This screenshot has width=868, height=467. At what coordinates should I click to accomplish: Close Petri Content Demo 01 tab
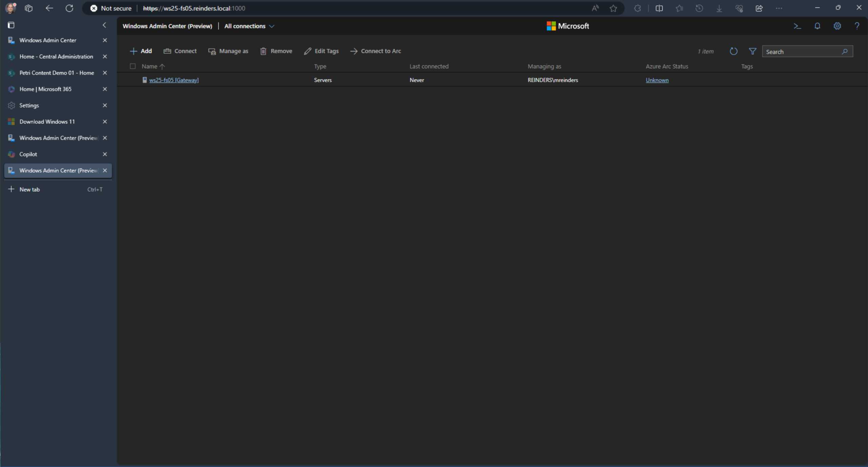coord(105,73)
